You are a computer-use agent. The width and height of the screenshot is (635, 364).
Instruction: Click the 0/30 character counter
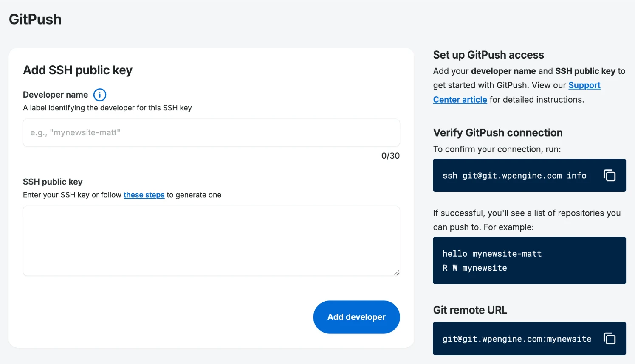(x=390, y=156)
